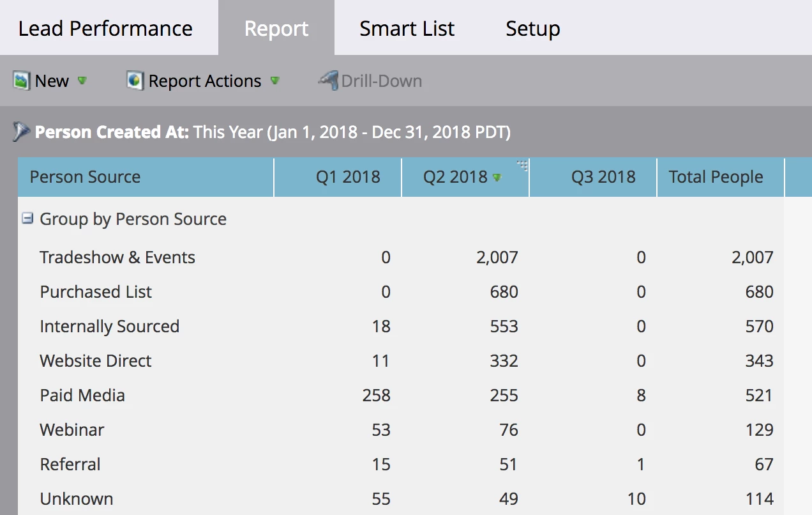Select the Webinar row label
The image size is (812, 515).
coord(72,430)
